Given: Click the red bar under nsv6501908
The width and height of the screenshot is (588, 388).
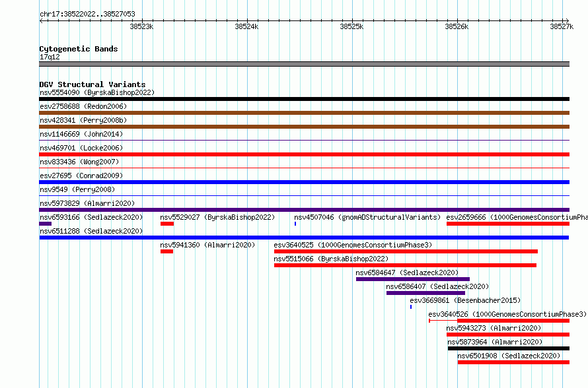Looking at the screenshot, I should point(514,362).
